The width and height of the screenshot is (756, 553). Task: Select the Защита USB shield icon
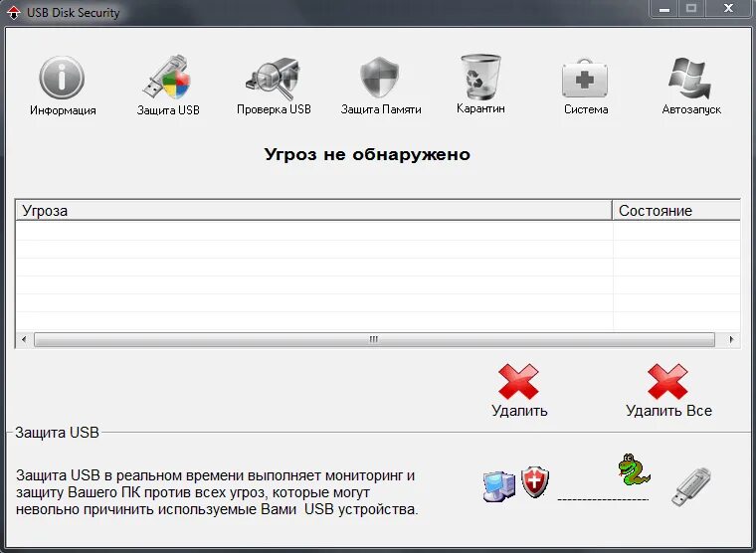(168, 78)
